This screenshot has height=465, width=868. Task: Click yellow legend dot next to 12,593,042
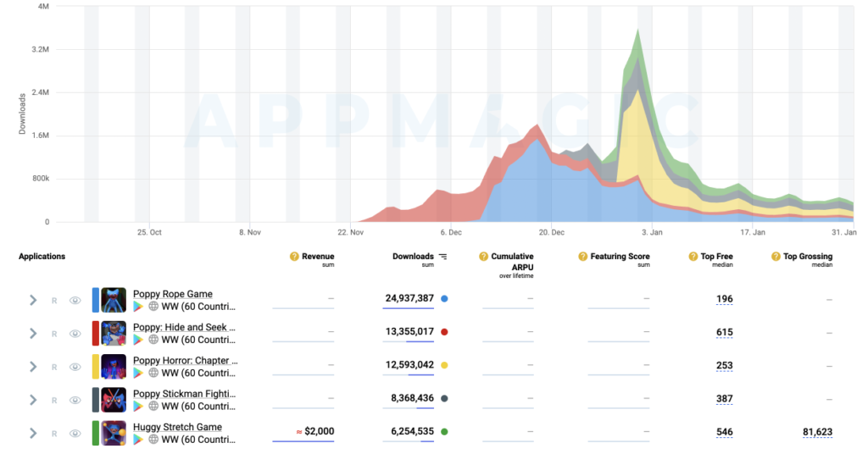pos(444,365)
